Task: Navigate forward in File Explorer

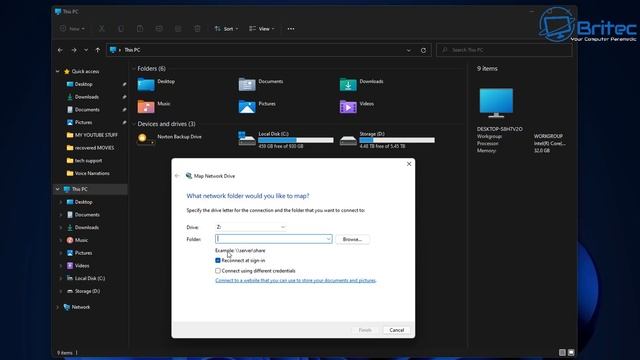Action: [74, 50]
